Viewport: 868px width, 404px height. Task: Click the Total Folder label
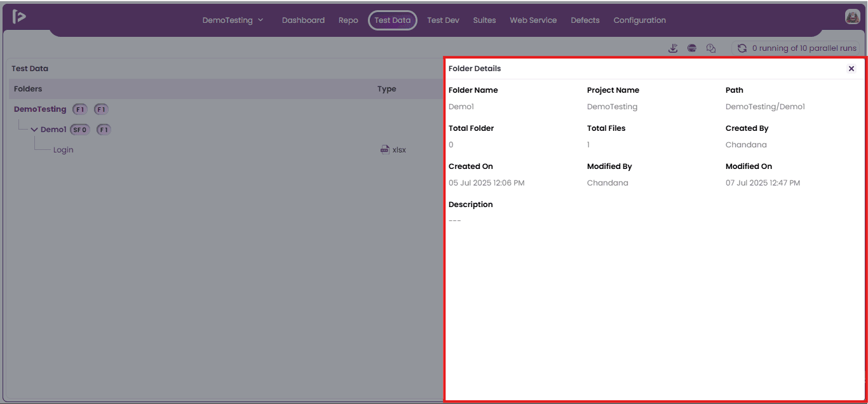pos(471,128)
